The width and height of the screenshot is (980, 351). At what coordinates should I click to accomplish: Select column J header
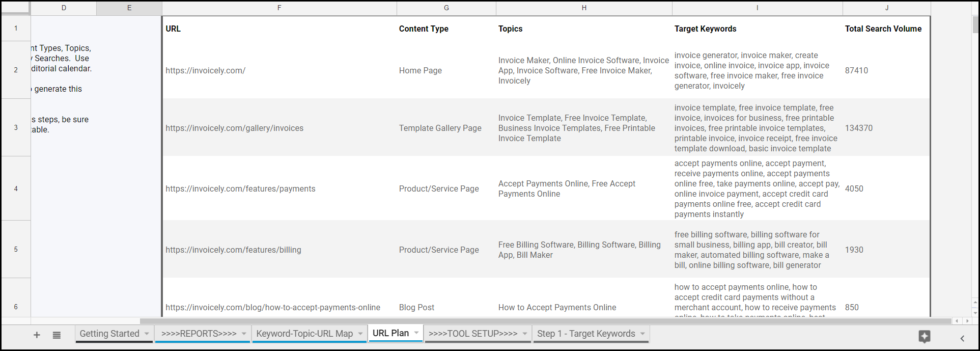pyautogui.click(x=887, y=8)
